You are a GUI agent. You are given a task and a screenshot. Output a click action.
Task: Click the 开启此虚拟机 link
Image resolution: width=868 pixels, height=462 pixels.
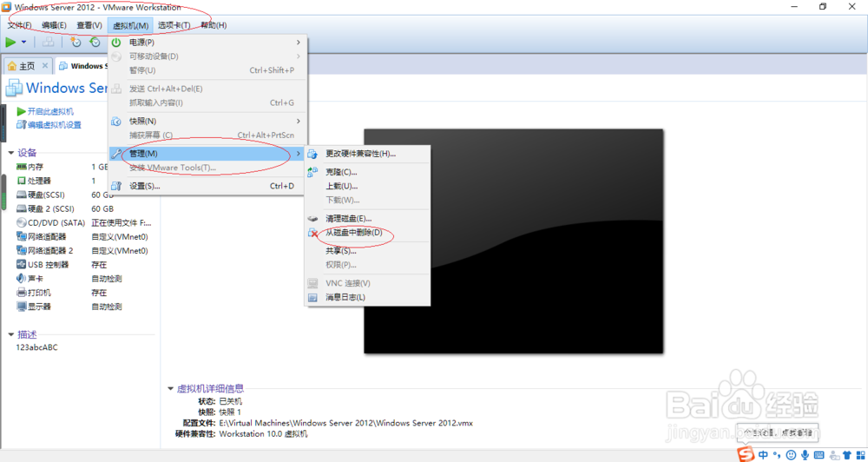click(50, 111)
